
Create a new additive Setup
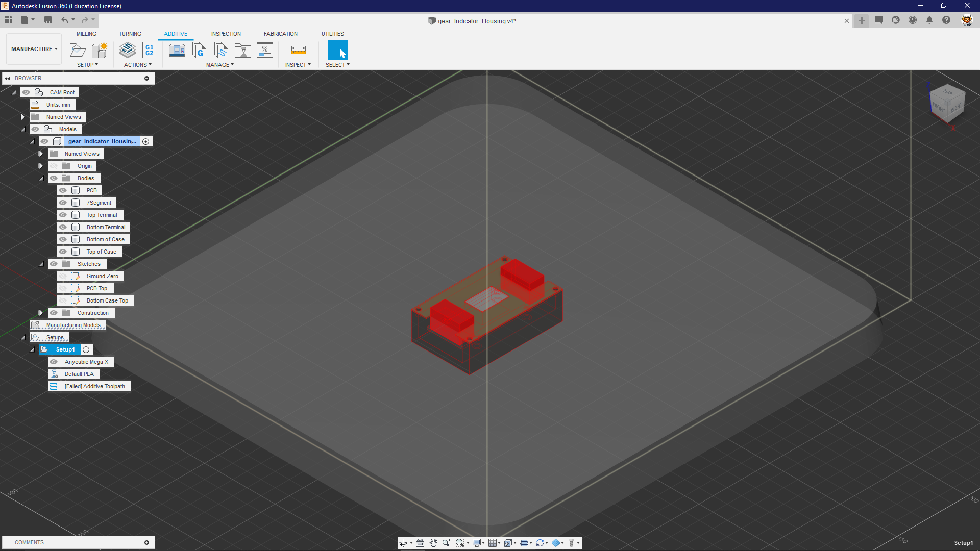click(78, 50)
